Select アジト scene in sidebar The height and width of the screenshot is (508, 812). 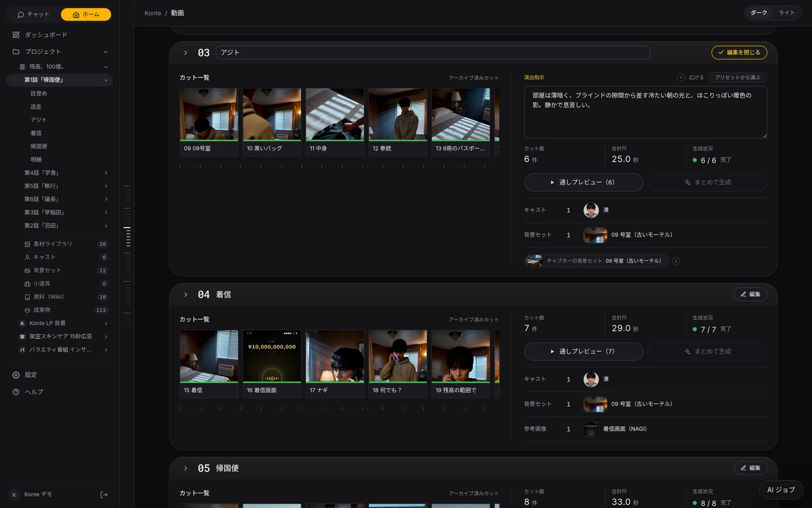pos(39,120)
